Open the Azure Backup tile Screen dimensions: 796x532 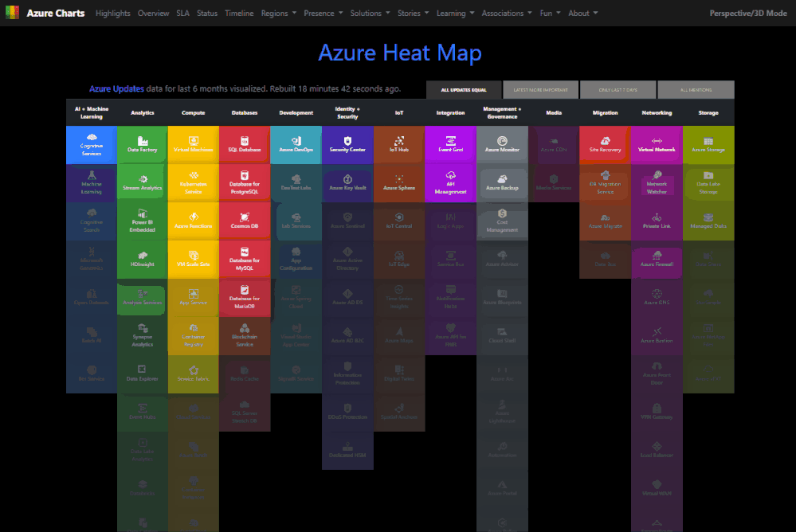pyautogui.click(x=502, y=183)
